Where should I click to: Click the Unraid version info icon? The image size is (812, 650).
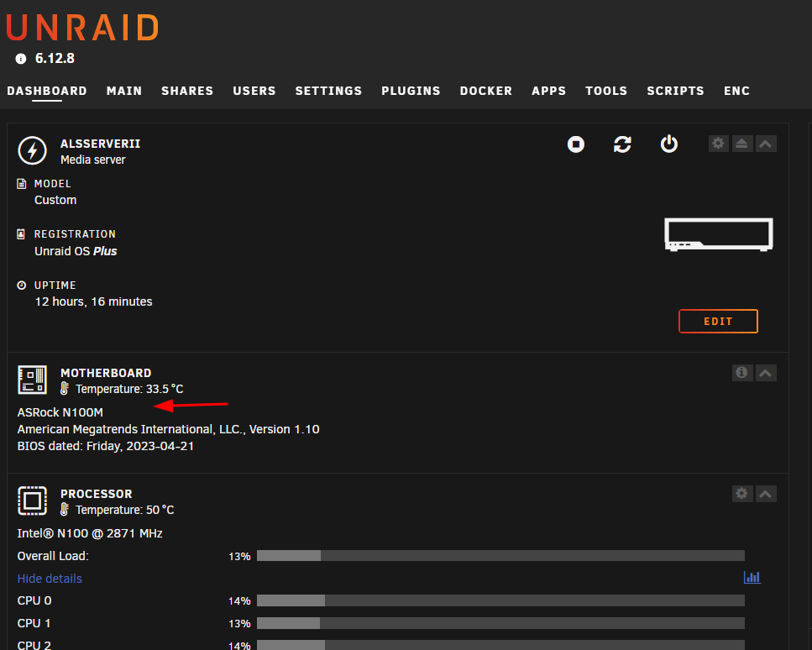[x=21, y=59]
